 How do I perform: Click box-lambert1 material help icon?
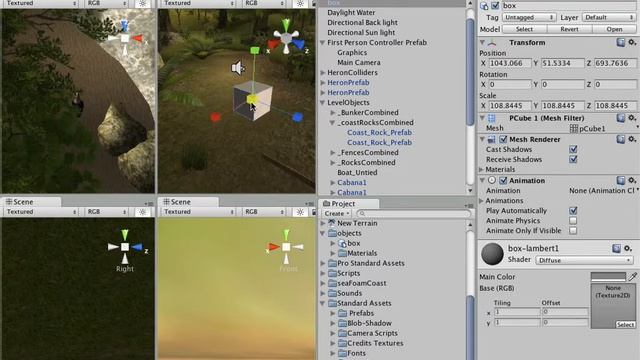(x=616, y=248)
